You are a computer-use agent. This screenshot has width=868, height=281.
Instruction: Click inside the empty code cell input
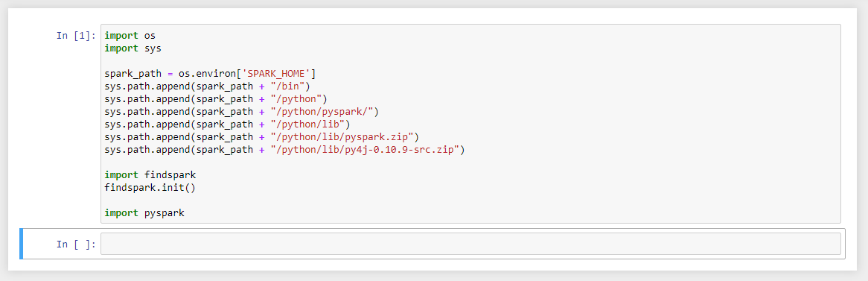tap(470, 244)
